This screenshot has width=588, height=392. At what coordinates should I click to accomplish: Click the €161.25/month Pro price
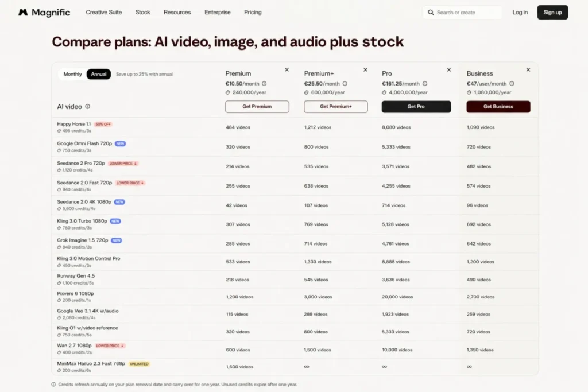(400, 84)
